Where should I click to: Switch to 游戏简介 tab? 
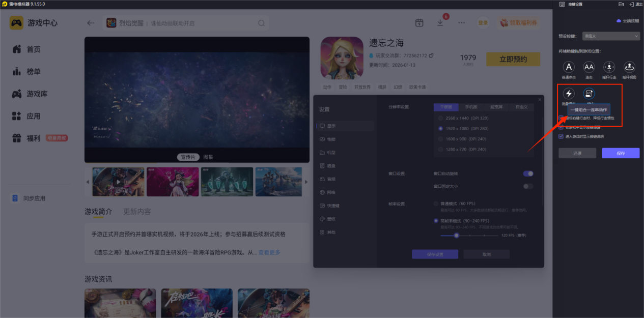click(98, 212)
